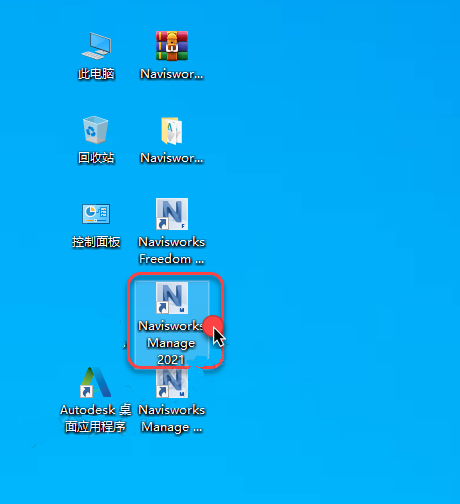The width and height of the screenshot is (460, 504).
Task: Click the 控制面板 label text
Action: (x=96, y=242)
